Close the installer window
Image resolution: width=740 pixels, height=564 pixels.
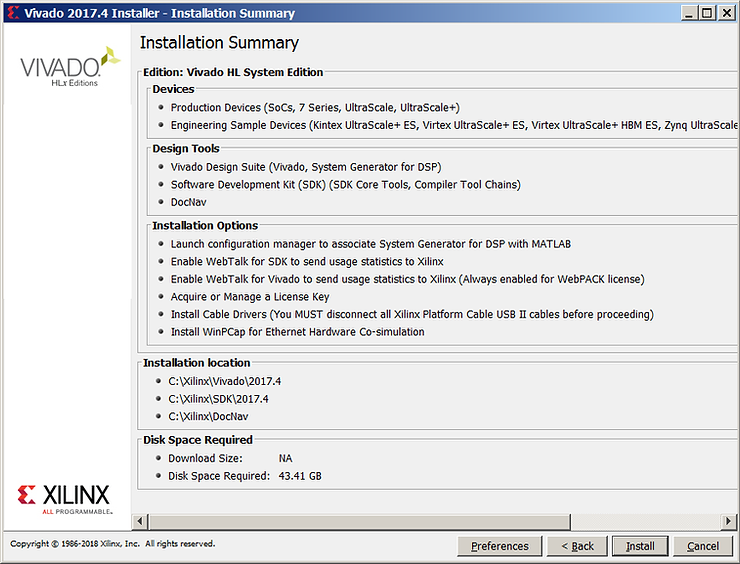coord(726,13)
